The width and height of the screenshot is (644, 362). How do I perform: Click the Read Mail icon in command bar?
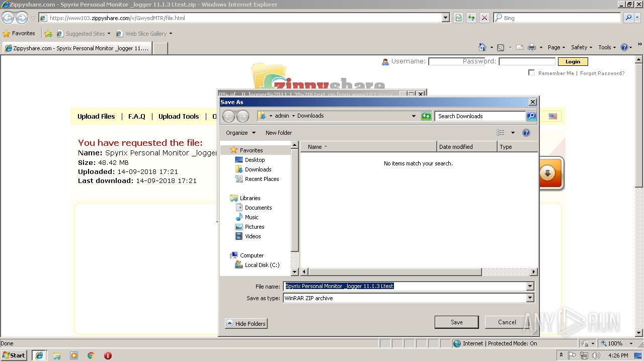[519, 47]
